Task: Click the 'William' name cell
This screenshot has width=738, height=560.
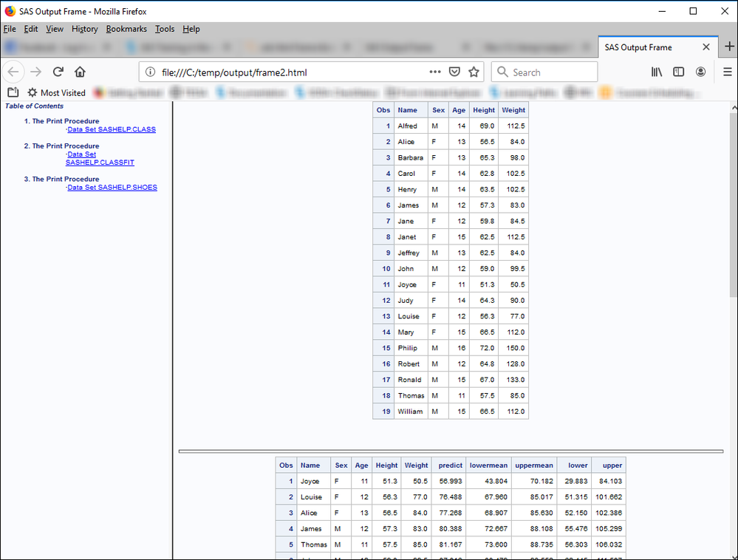Action: pyautogui.click(x=411, y=412)
